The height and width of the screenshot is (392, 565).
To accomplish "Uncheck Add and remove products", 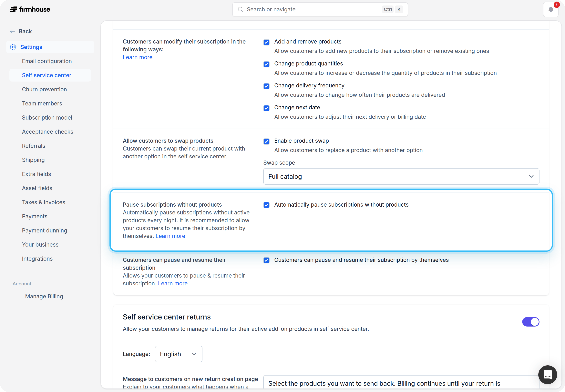I will point(266,42).
